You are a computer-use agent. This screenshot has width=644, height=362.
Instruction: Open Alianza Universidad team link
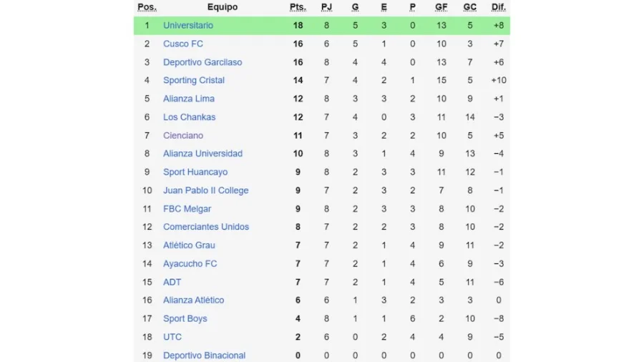point(203,154)
